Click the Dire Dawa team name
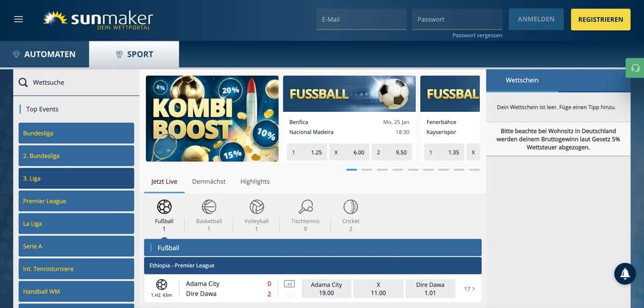This screenshot has width=644, height=308. (x=202, y=294)
